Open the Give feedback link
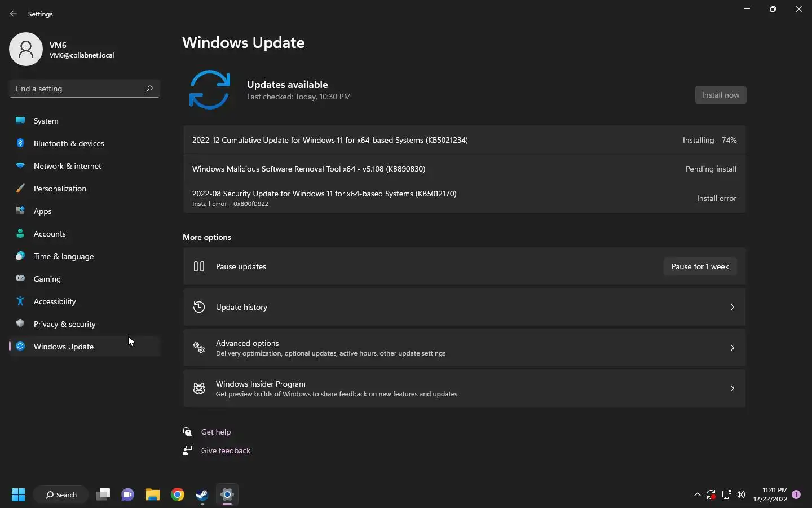This screenshot has height=508, width=812. pos(226,450)
